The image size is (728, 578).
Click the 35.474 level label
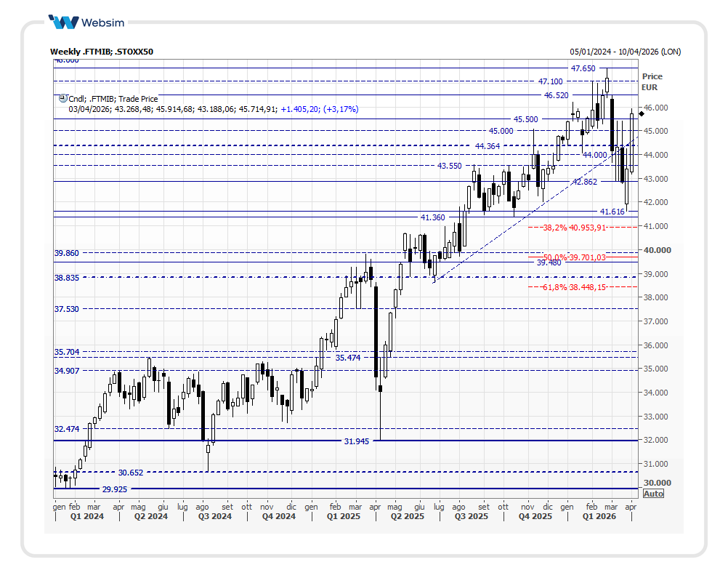tap(348, 358)
